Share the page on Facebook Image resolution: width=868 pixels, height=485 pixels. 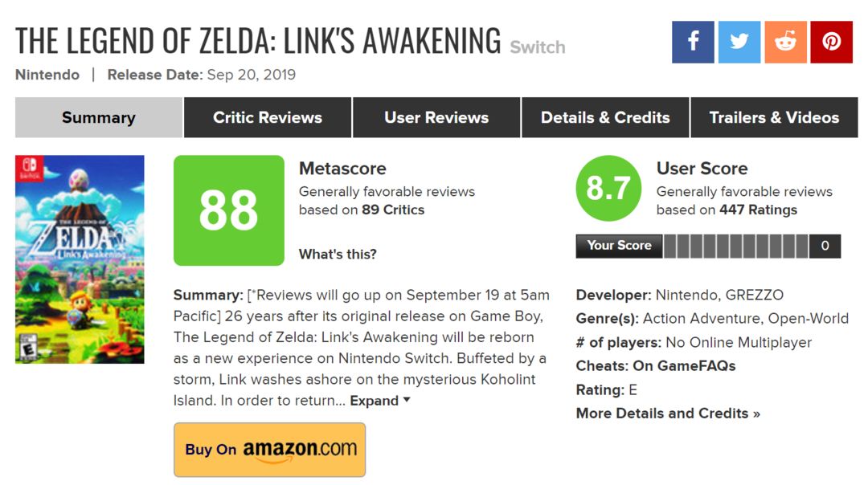point(693,42)
